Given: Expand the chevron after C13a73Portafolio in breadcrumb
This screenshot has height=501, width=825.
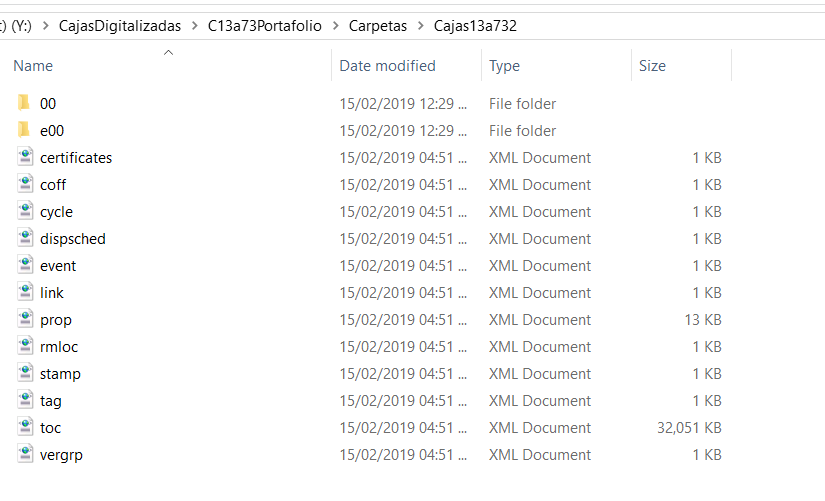Looking at the screenshot, I should coord(336,26).
